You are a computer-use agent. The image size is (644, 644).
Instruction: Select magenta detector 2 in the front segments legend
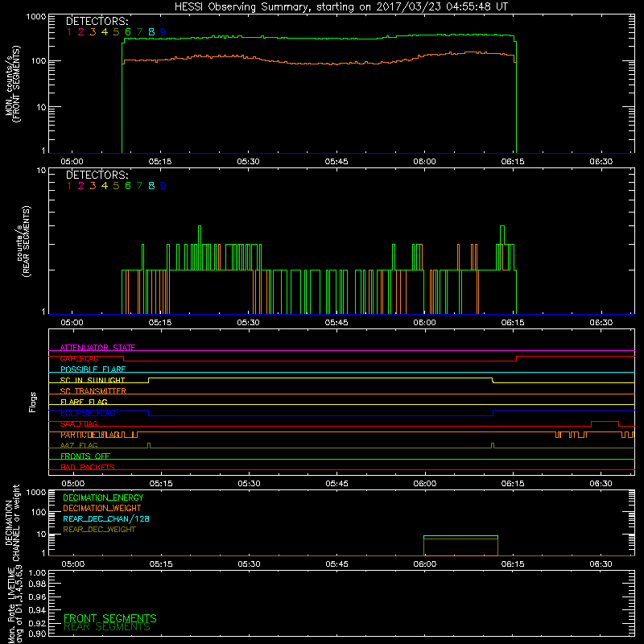coord(81,31)
